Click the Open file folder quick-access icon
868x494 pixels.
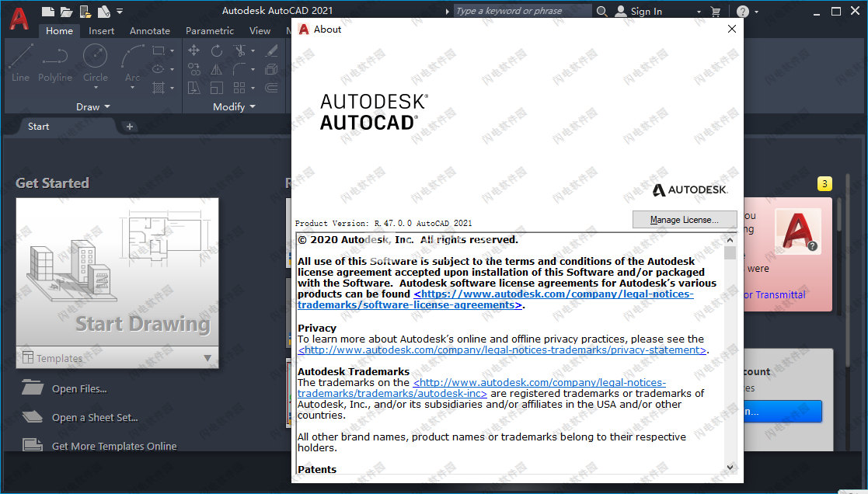pyautogui.click(x=66, y=12)
